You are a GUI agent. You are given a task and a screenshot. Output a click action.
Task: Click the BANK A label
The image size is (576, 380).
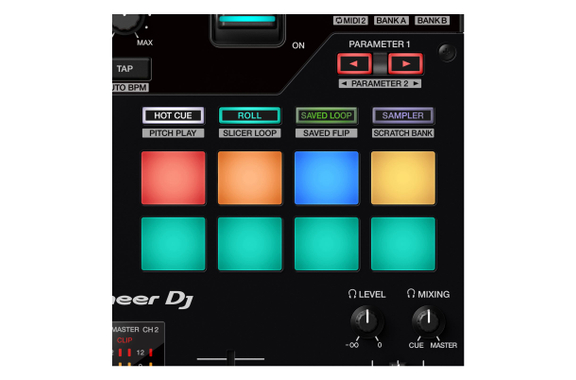pos(391,21)
